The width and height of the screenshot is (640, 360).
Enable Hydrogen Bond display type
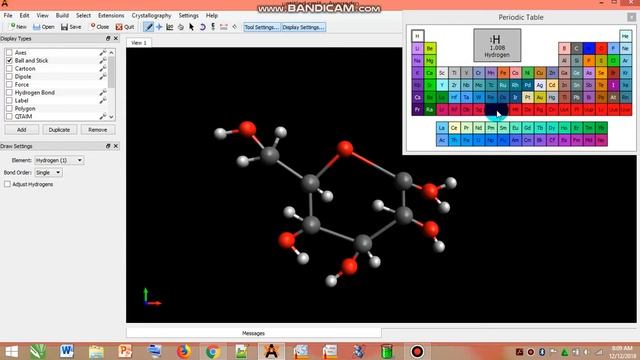coord(9,93)
